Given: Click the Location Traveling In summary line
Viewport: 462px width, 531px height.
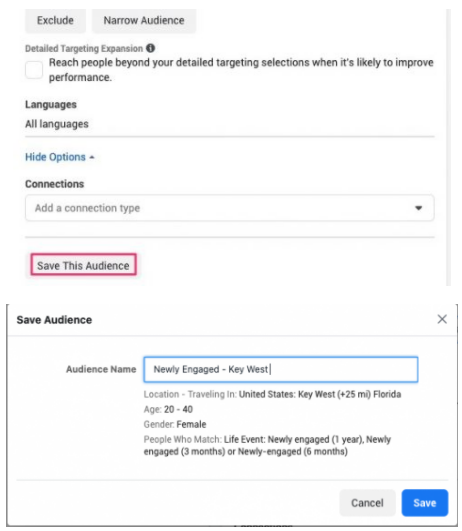Looking at the screenshot, I should click(x=272, y=394).
